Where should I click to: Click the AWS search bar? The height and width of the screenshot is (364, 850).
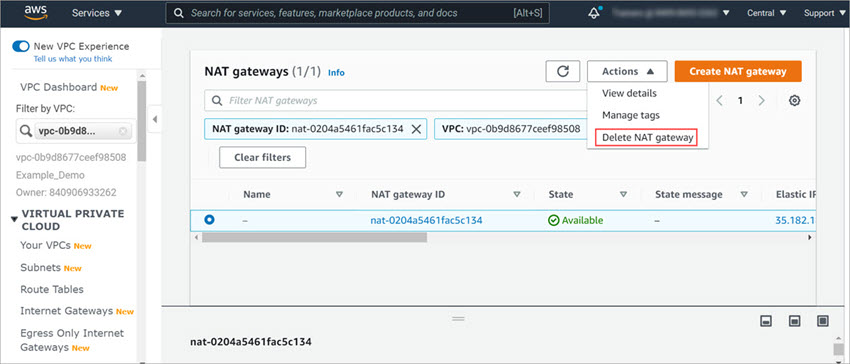click(x=357, y=13)
